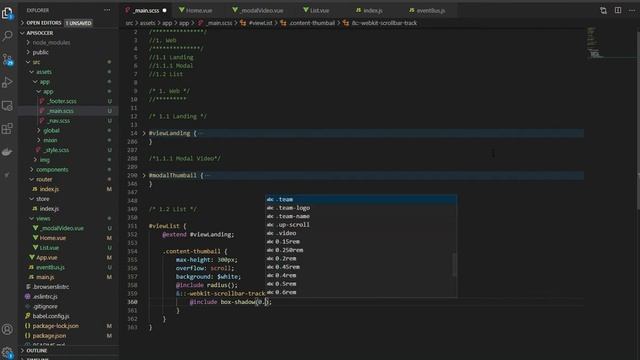640x360 pixels.
Task: Click _main.scss in the breadcrumb path
Action: tap(220, 23)
